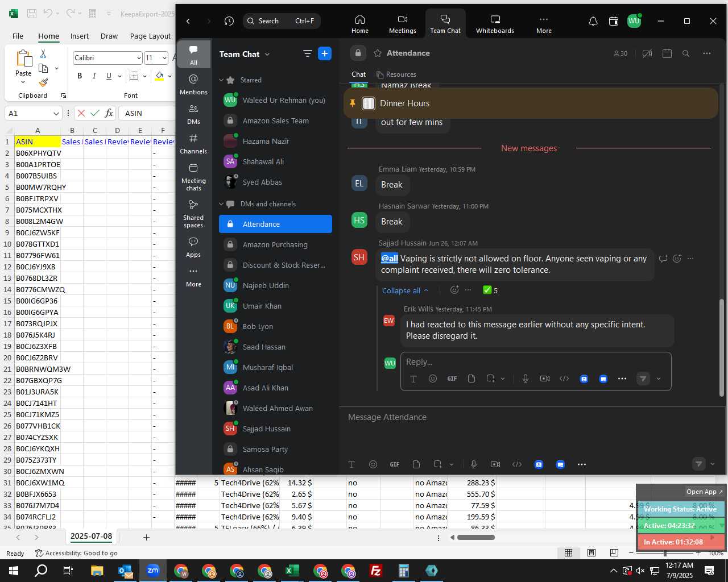Viewport: 728px width, 582px height.
Task: Start video meeting with Attendance channel
Action: 647,53
